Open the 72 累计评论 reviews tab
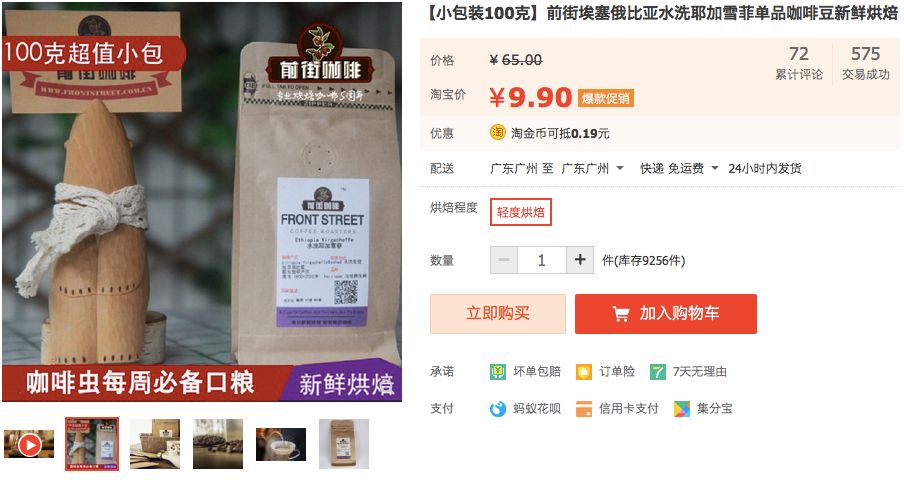The height and width of the screenshot is (480, 904). 798,63
